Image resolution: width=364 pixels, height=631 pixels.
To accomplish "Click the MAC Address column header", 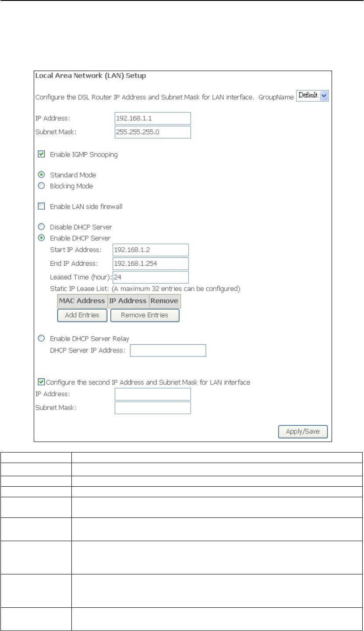I will click(x=82, y=301).
